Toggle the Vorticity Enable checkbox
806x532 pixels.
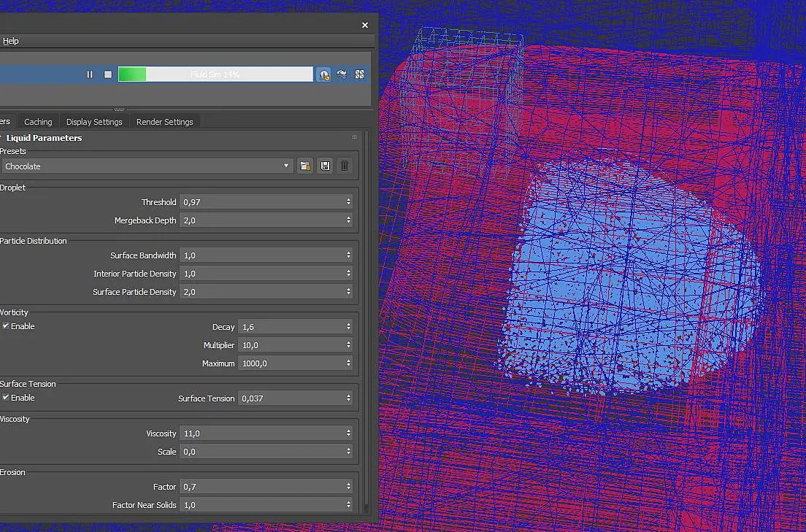6,326
